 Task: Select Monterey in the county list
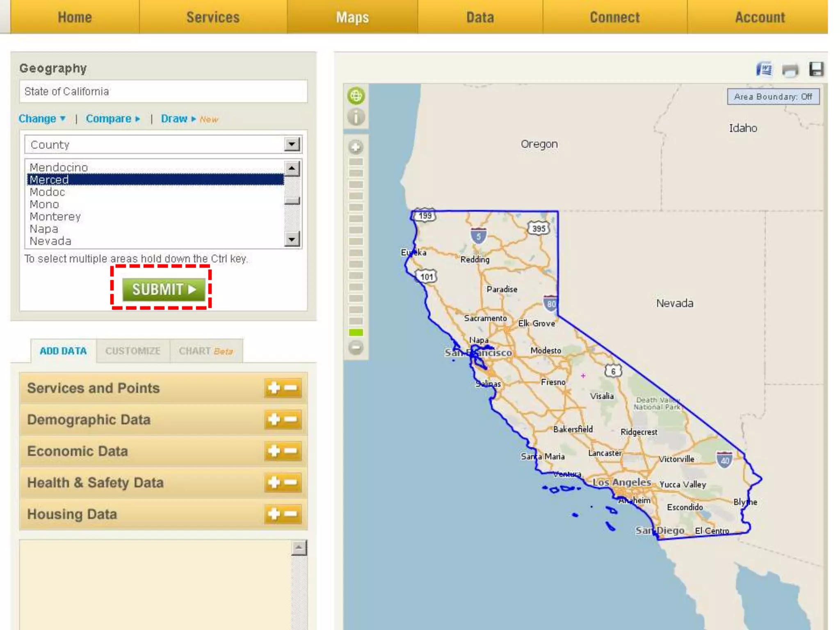[55, 217]
